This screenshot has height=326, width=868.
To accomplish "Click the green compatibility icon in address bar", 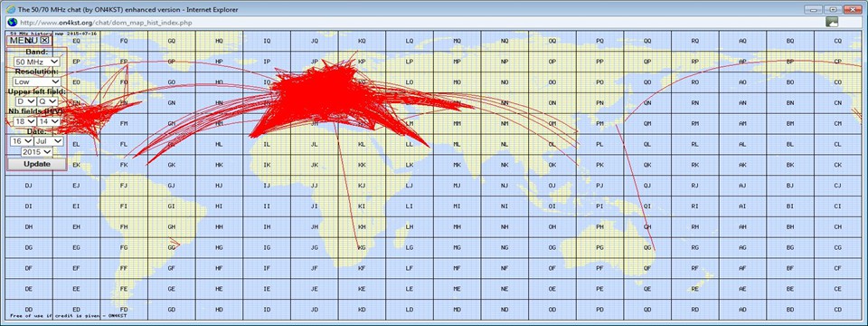I will (x=832, y=22).
